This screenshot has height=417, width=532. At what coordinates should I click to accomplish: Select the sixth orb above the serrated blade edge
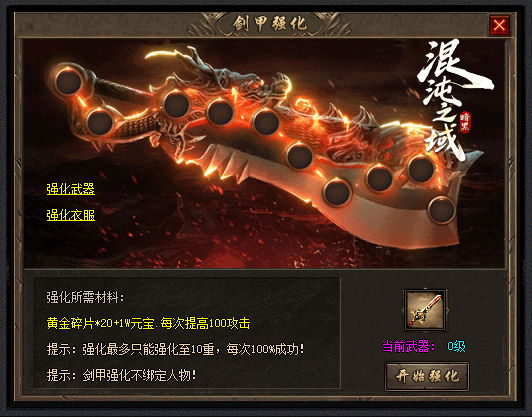click(x=300, y=156)
